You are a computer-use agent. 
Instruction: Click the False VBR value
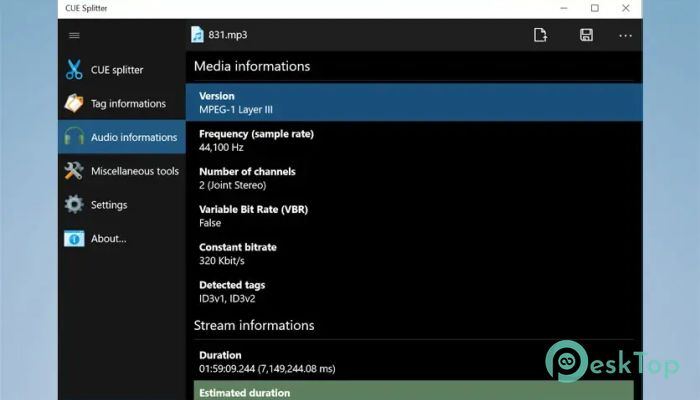210,223
